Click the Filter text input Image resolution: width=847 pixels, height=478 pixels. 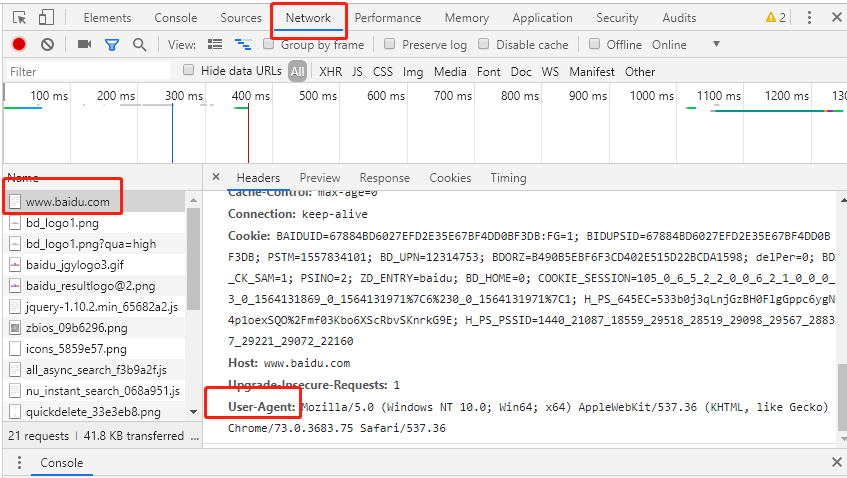click(88, 71)
